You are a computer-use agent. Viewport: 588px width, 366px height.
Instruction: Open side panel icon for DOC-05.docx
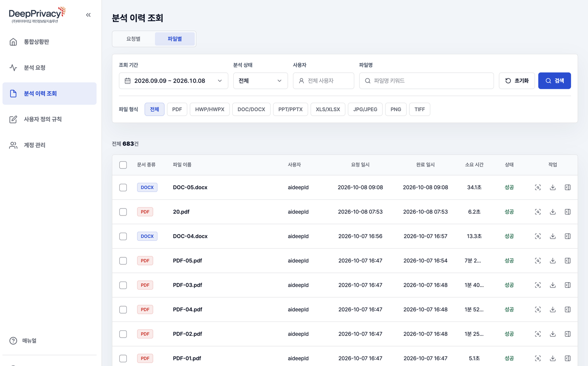568,188
